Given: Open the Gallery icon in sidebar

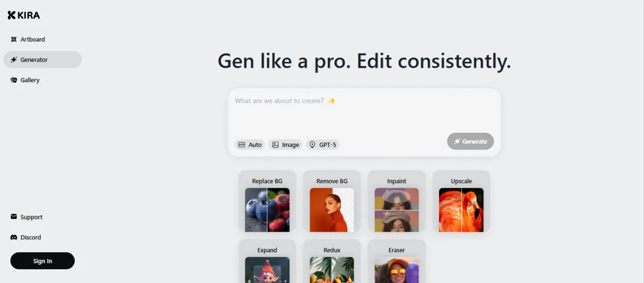Looking at the screenshot, I should pyautogui.click(x=14, y=80).
